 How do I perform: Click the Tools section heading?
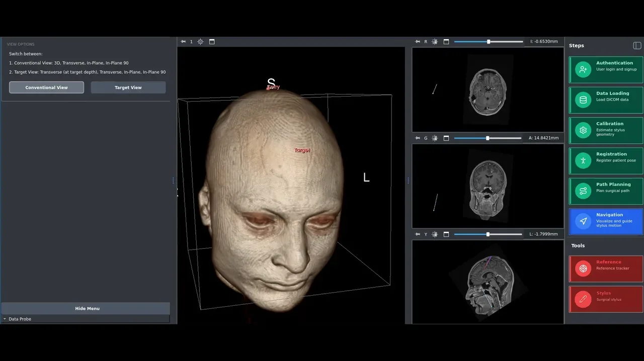coord(578,245)
